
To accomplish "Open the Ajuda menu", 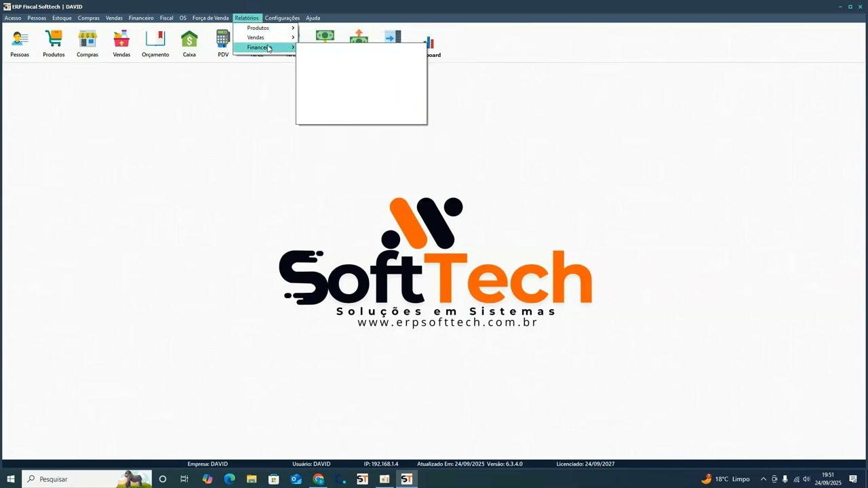I will 313,18.
